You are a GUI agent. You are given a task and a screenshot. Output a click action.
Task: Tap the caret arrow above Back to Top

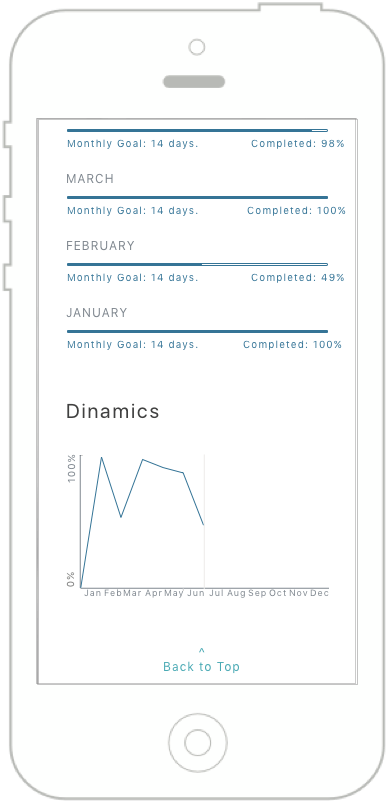coord(201,651)
